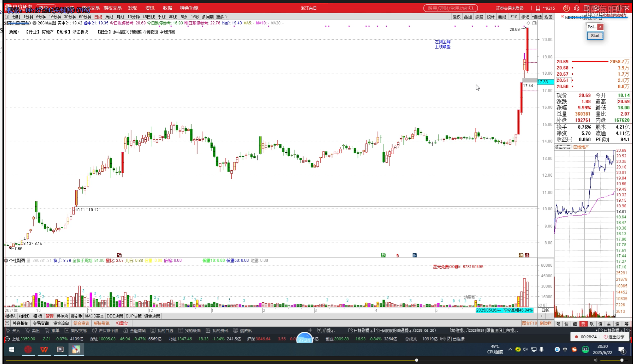Click +自选 to add to watchlist
The height and width of the screenshot is (364, 633).
click(x=537, y=17)
